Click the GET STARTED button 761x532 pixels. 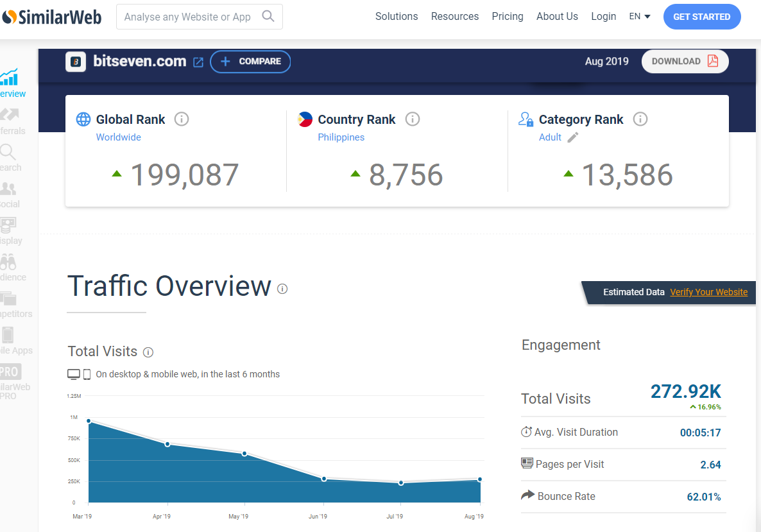tap(702, 17)
